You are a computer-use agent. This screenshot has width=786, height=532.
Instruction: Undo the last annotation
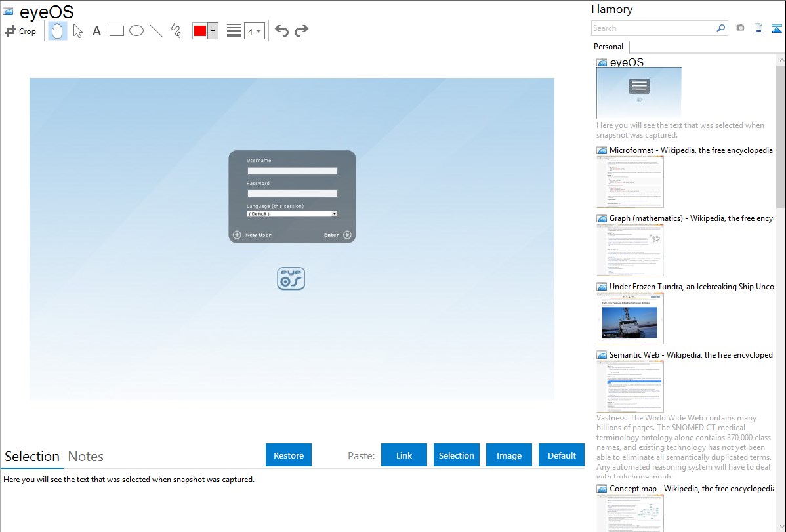point(281,31)
